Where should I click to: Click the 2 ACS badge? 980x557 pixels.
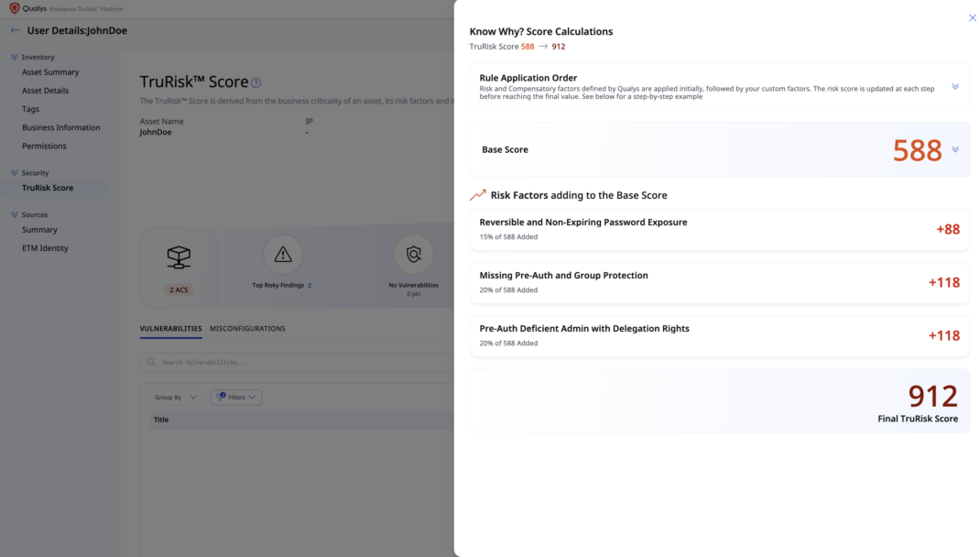(x=179, y=290)
